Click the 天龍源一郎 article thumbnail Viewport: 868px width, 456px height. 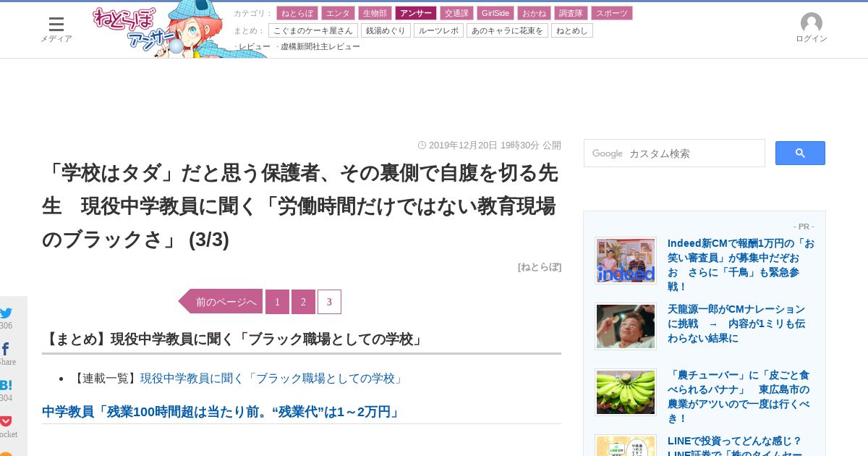tap(626, 326)
